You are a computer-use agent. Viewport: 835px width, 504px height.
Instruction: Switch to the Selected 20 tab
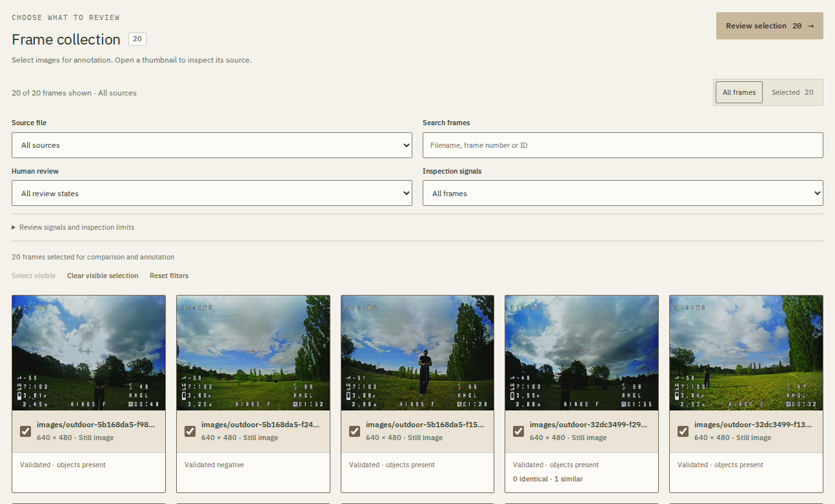pos(792,92)
